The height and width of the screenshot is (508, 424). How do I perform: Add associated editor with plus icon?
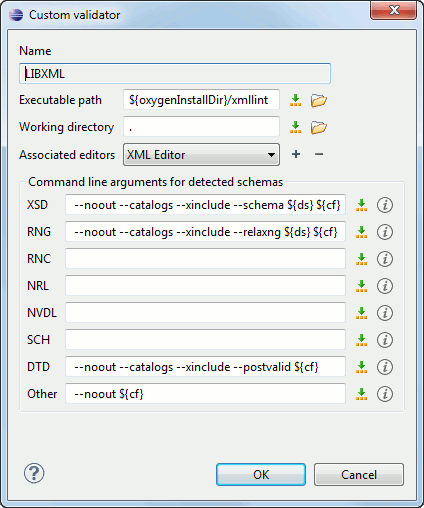click(296, 154)
